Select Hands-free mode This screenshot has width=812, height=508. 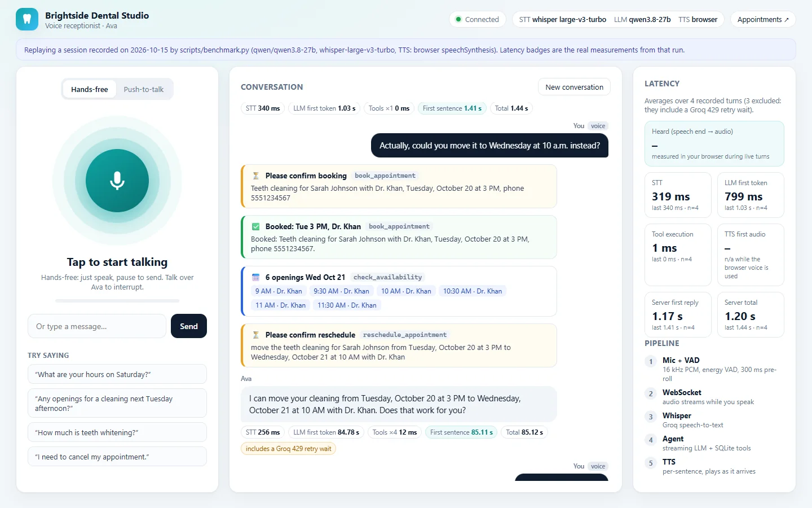coord(89,89)
